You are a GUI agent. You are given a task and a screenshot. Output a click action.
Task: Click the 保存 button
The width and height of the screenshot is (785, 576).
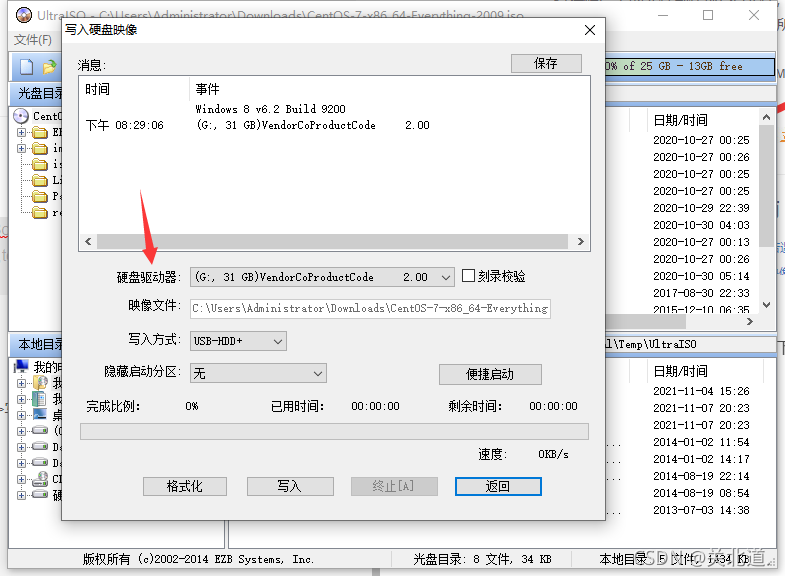[x=546, y=63]
